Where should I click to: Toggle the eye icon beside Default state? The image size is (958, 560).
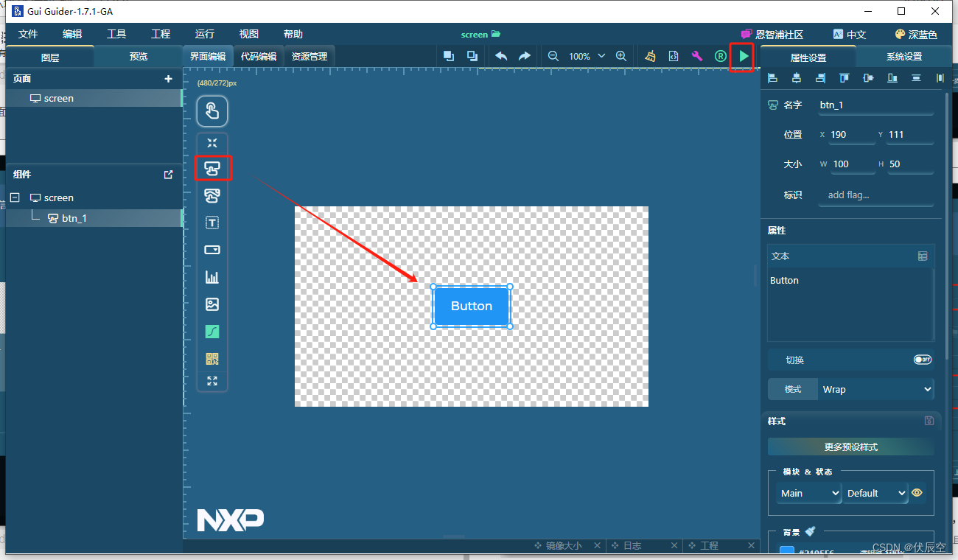(917, 493)
